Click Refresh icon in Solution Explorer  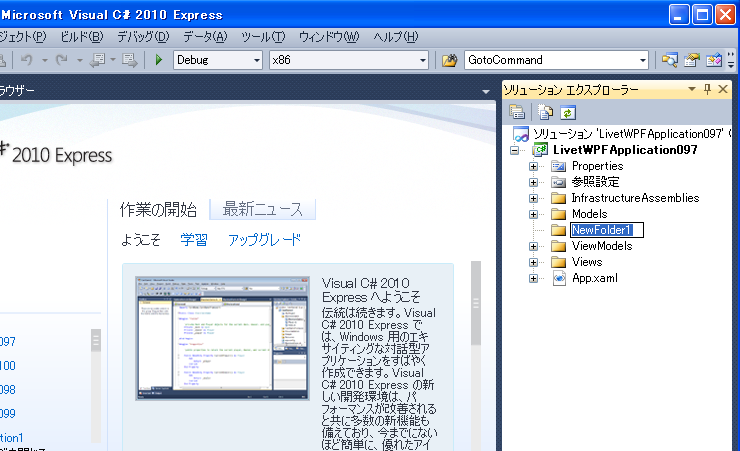point(568,112)
